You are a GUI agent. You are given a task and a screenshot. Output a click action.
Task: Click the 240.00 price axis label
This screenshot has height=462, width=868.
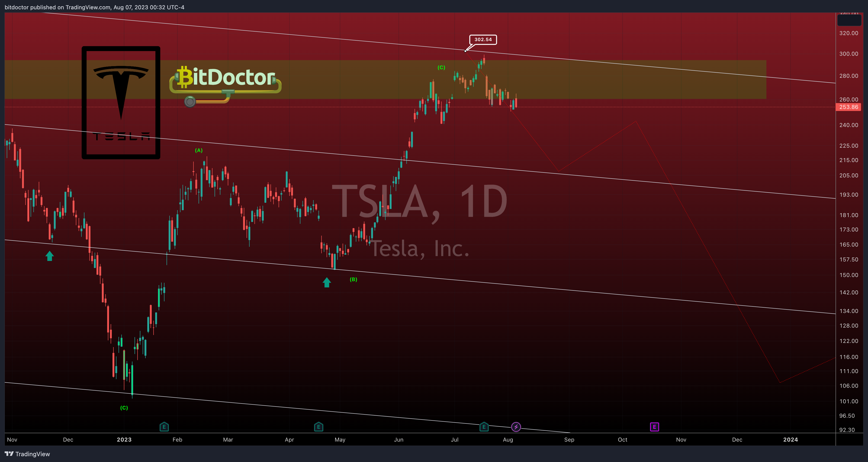pyautogui.click(x=849, y=125)
